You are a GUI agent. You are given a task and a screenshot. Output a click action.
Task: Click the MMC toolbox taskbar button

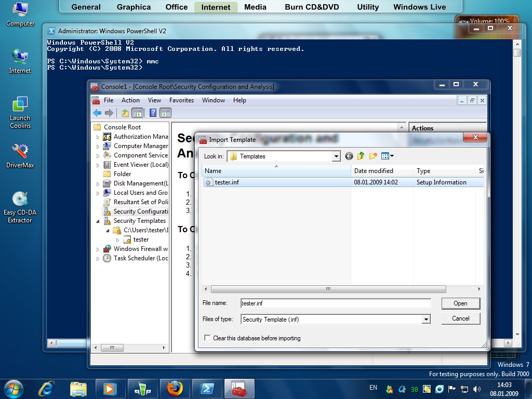pos(239,389)
